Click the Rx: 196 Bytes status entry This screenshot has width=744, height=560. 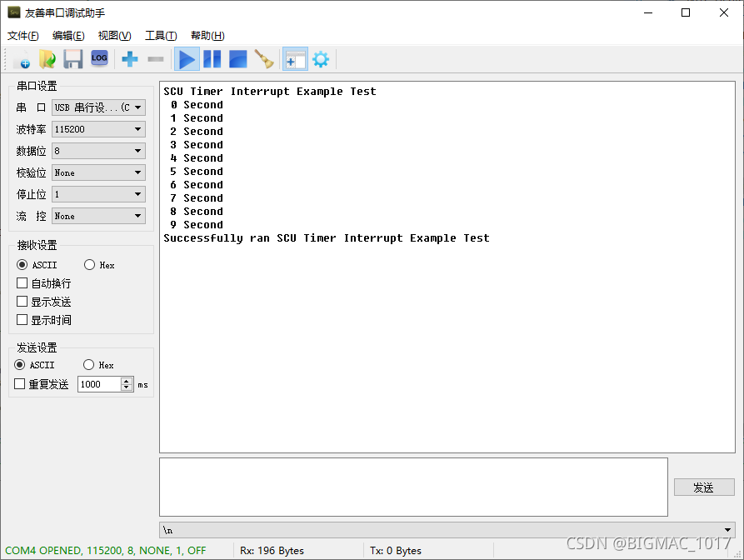[272, 551]
